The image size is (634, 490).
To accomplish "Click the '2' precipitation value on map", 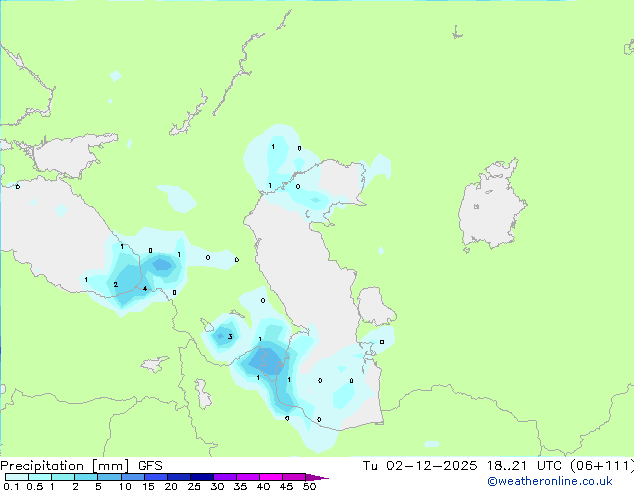I will [116, 285].
